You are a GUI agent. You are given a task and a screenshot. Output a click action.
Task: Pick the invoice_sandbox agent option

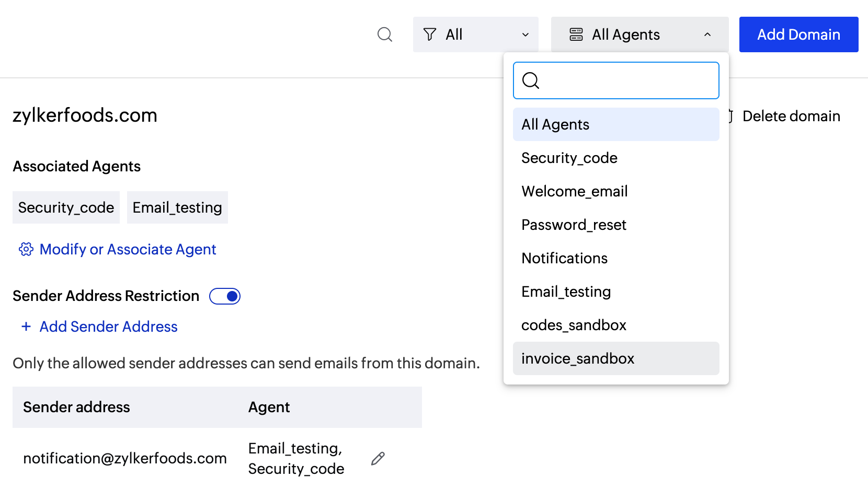click(578, 358)
